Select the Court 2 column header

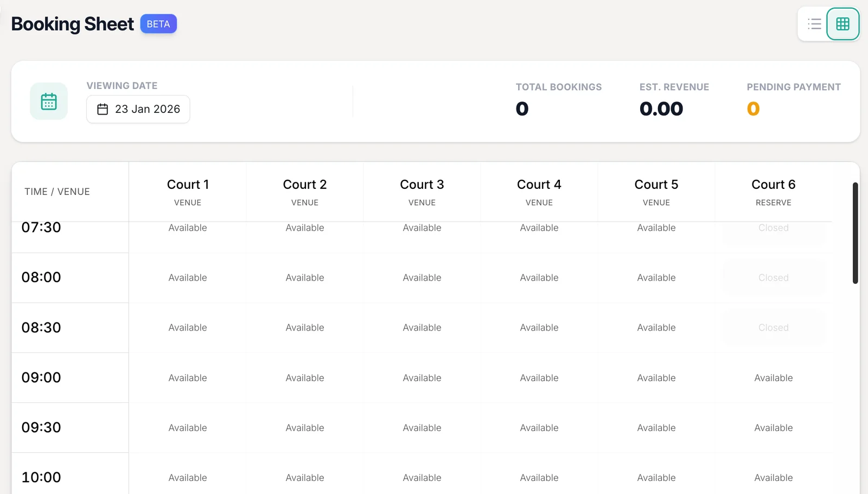pyautogui.click(x=305, y=192)
